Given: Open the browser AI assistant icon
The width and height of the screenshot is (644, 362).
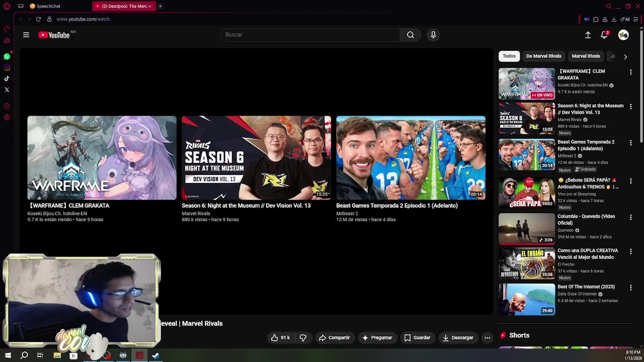Looking at the screenshot, I should (x=624, y=19).
